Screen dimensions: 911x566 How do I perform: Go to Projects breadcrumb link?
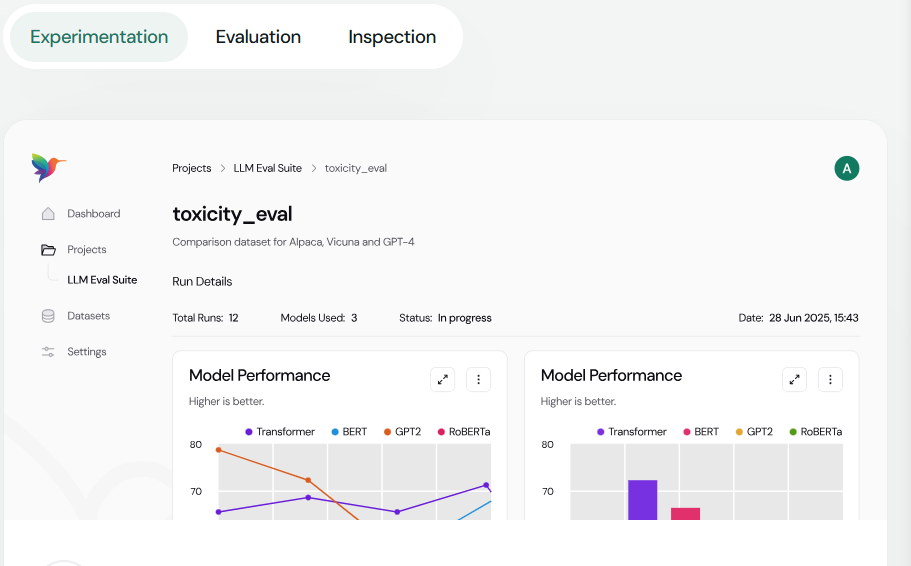coord(191,168)
